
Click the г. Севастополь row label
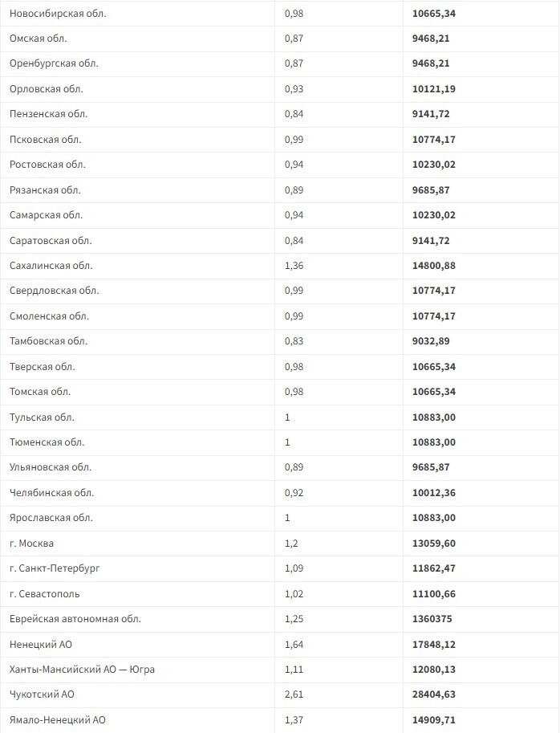45,594
